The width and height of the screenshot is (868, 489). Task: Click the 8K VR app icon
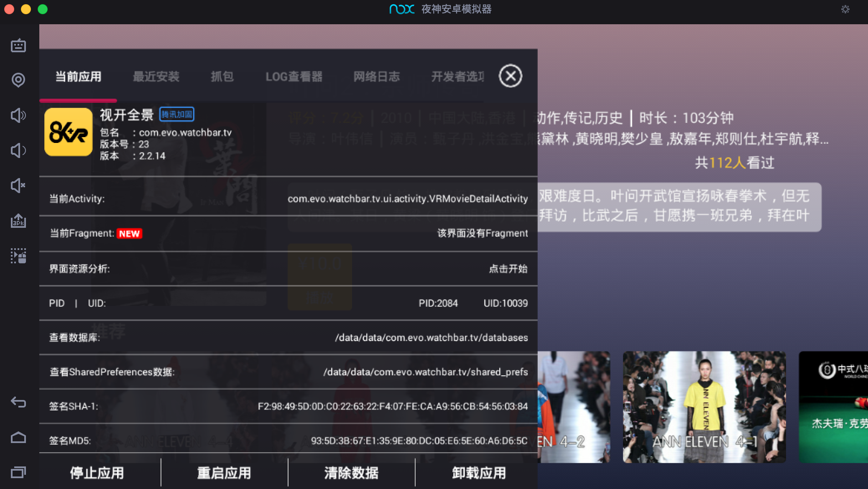point(68,132)
